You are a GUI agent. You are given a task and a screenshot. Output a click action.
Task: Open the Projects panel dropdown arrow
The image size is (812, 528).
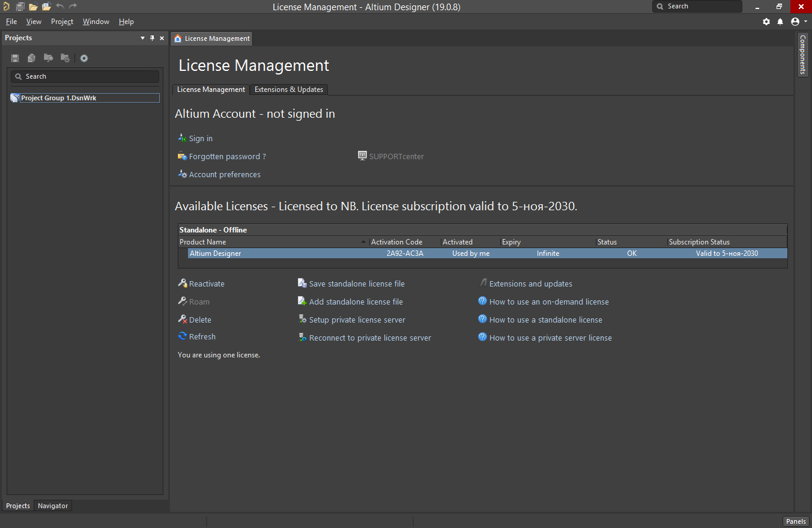142,37
